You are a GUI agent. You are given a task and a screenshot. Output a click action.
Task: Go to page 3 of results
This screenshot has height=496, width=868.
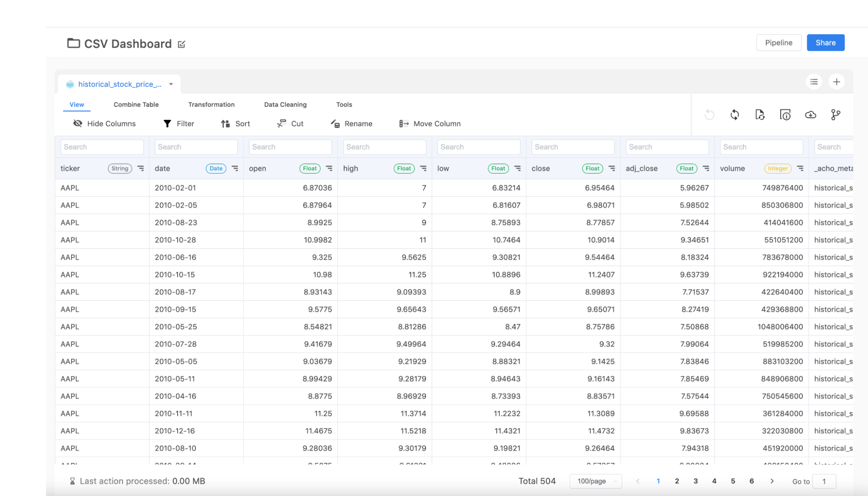pos(695,481)
